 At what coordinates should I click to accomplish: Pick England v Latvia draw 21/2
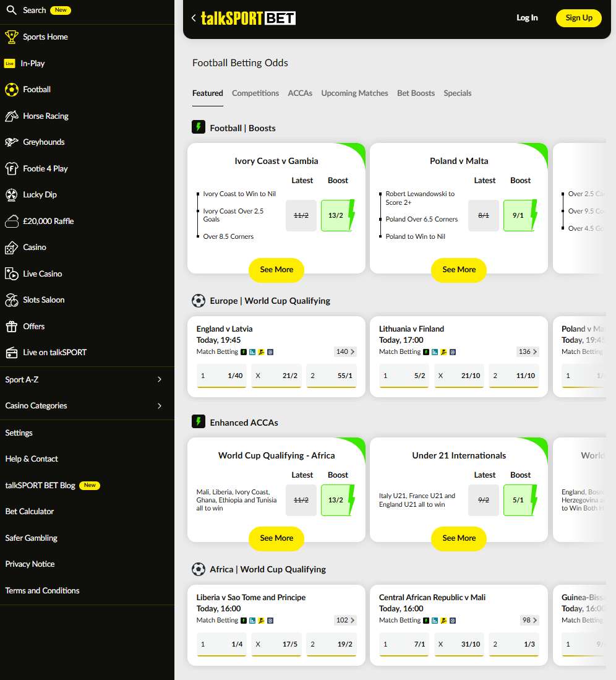[276, 376]
